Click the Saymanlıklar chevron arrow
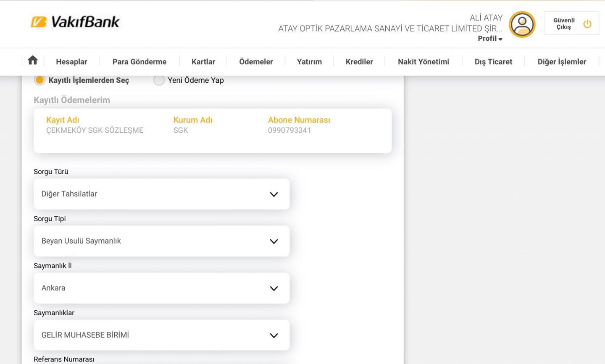Screen dimensions: 605x364 tap(274, 335)
